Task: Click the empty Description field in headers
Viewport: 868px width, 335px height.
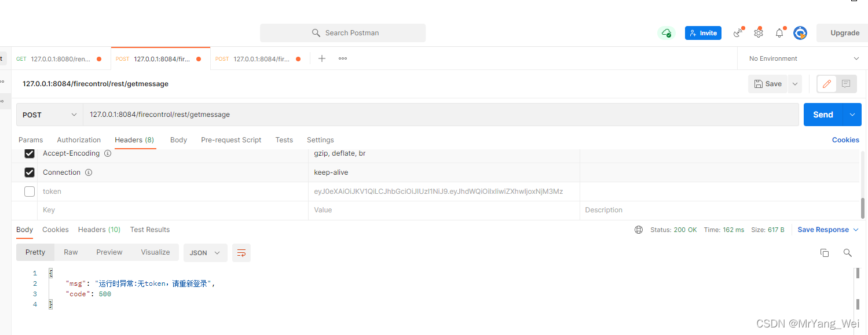Action: 719,210
